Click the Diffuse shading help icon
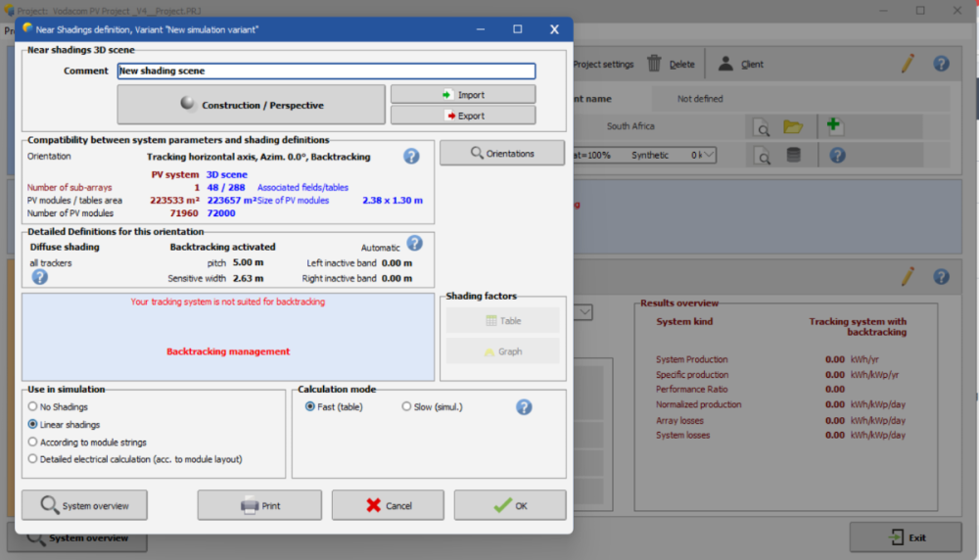Viewport: 979px width, 560px height. pyautogui.click(x=40, y=277)
